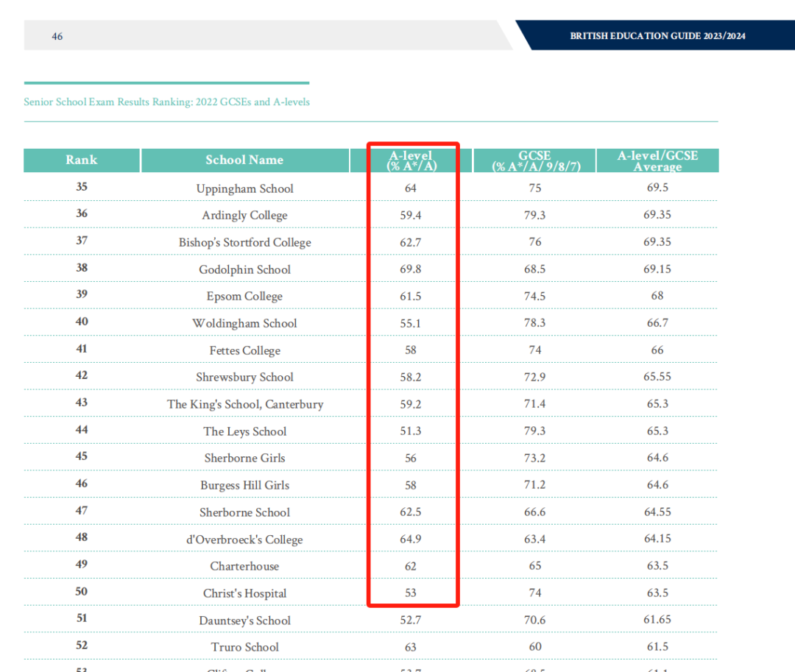The width and height of the screenshot is (795, 672).
Task: Select Fettes College name
Action: (245, 350)
